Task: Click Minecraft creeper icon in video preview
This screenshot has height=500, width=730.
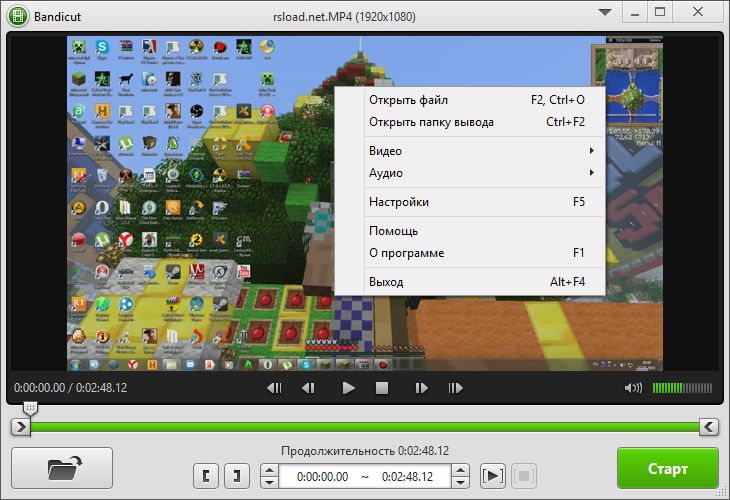Action: [79, 48]
